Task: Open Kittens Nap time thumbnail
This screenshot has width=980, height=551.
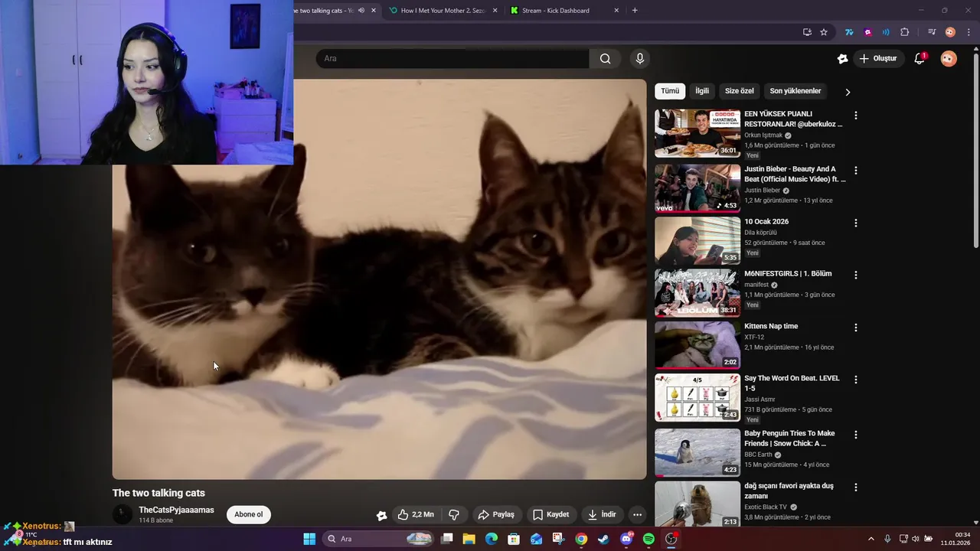Action: (x=697, y=345)
